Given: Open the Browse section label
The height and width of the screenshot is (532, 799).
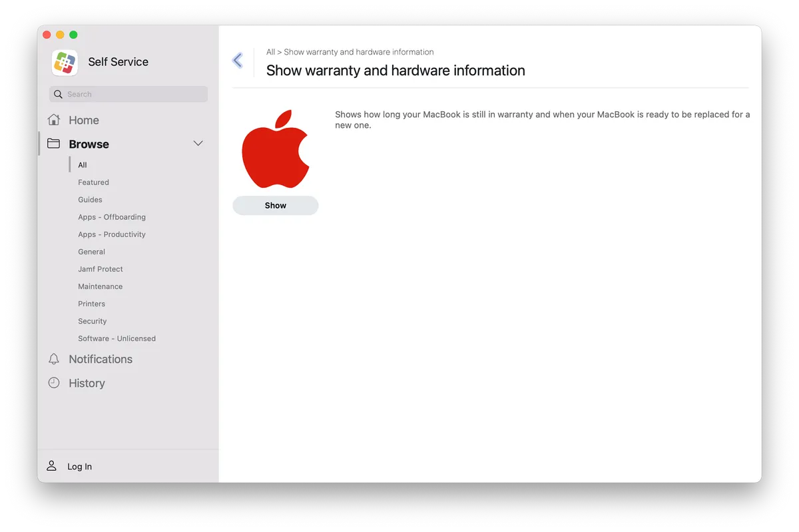Looking at the screenshot, I should (89, 144).
